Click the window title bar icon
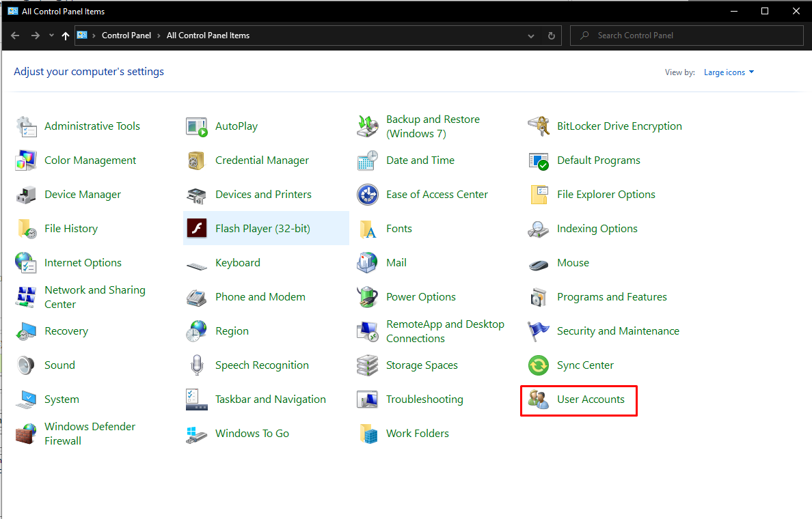The image size is (812, 519). click(x=13, y=11)
